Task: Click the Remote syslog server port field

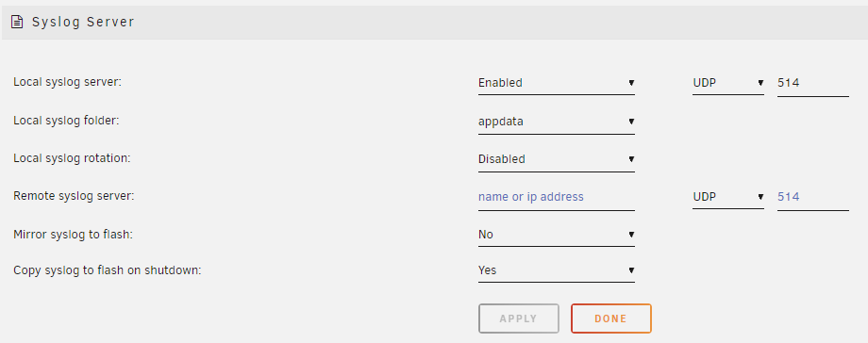Action: pyautogui.click(x=812, y=198)
